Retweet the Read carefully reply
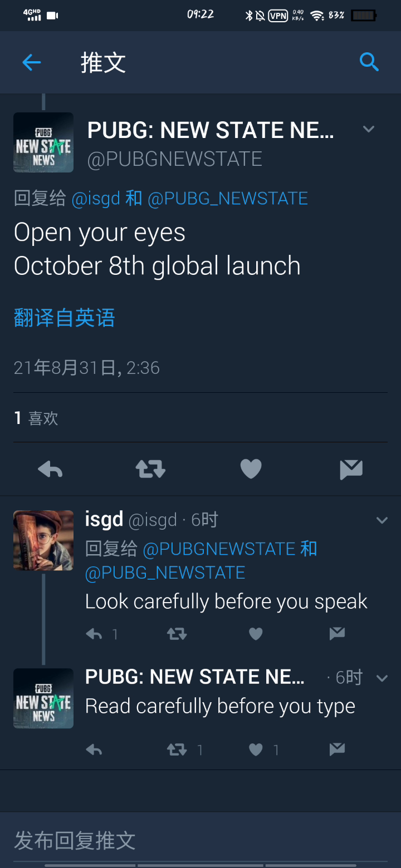 click(x=177, y=749)
